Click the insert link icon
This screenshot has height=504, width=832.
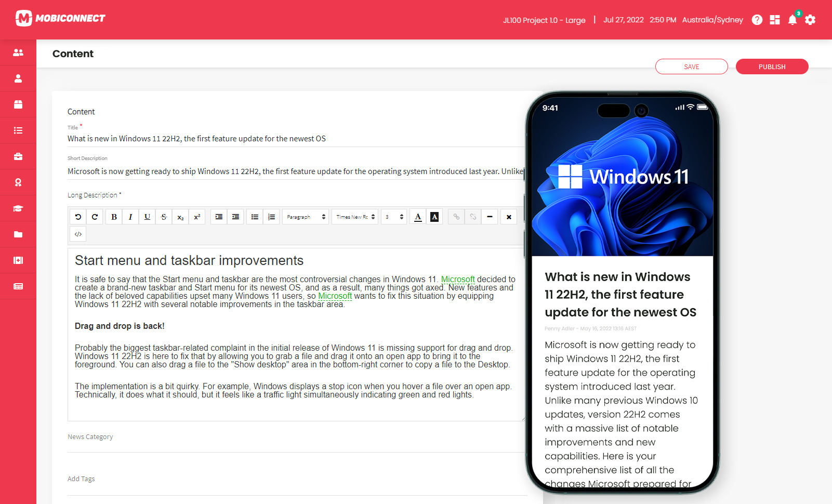pyautogui.click(x=456, y=217)
